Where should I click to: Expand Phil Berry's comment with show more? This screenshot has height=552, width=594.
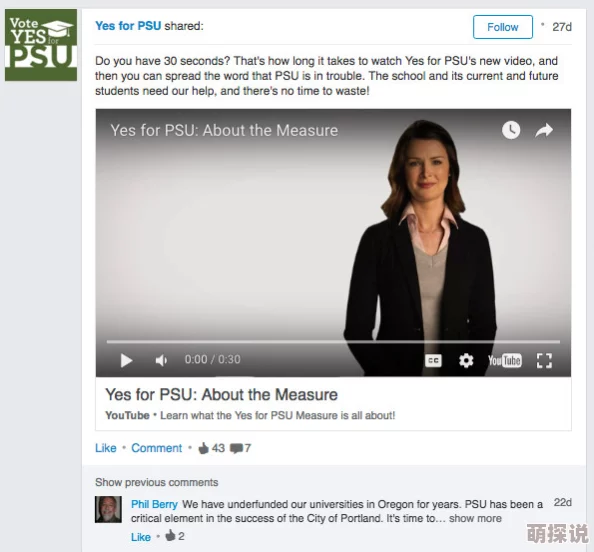click(x=475, y=518)
